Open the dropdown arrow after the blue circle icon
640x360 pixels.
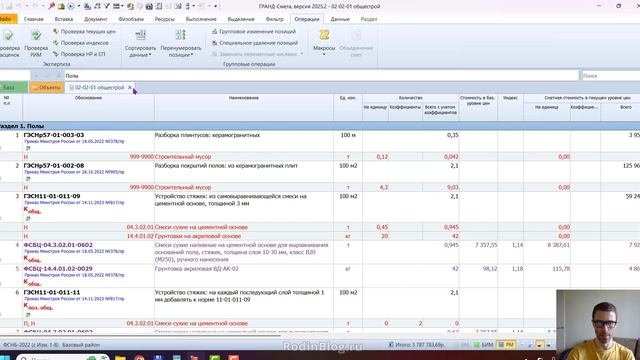pos(79,6)
